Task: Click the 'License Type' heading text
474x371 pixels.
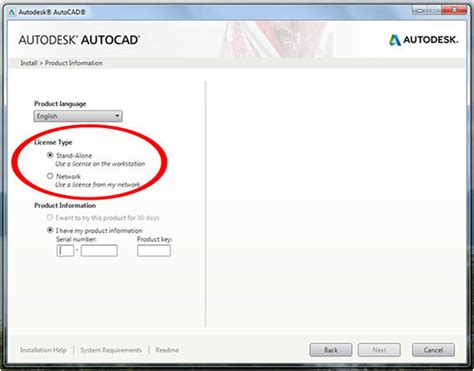Action: click(53, 142)
